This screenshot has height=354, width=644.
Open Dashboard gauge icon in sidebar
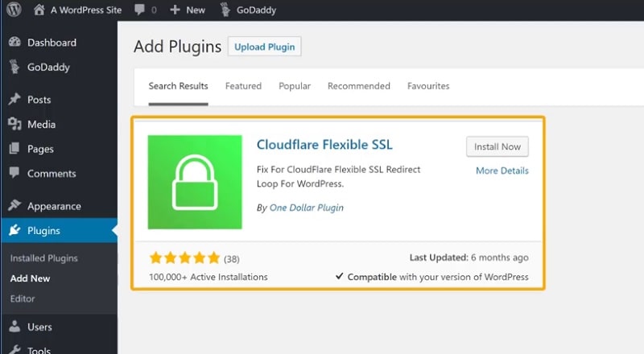point(14,42)
